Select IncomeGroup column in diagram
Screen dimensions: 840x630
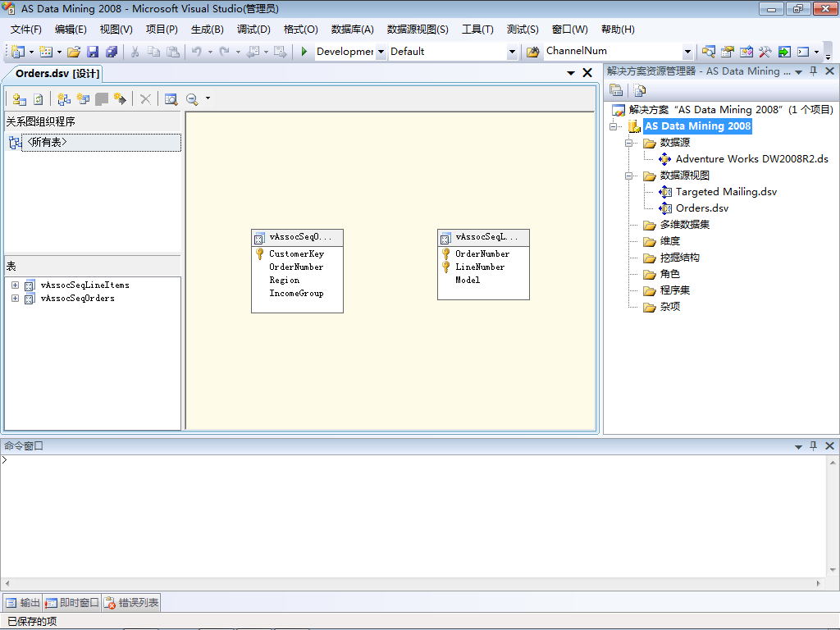click(x=296, y=294)
